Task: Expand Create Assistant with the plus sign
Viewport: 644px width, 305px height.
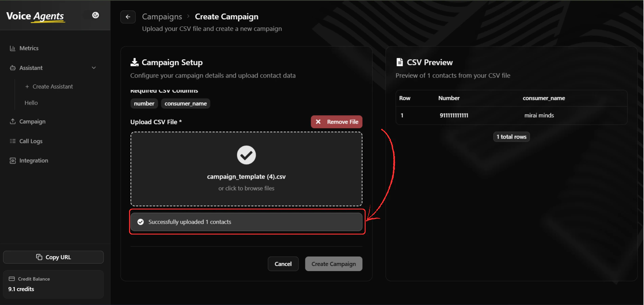Action: [27, 86]
